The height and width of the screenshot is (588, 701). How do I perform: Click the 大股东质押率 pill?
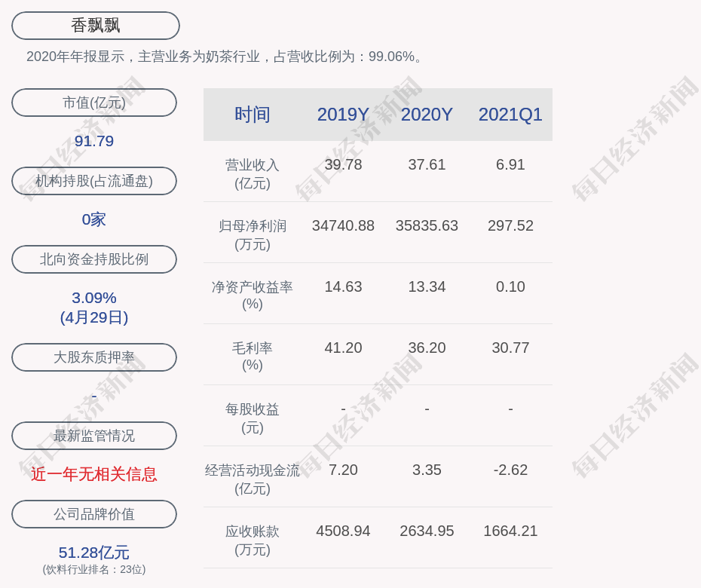tap(94, 357)
